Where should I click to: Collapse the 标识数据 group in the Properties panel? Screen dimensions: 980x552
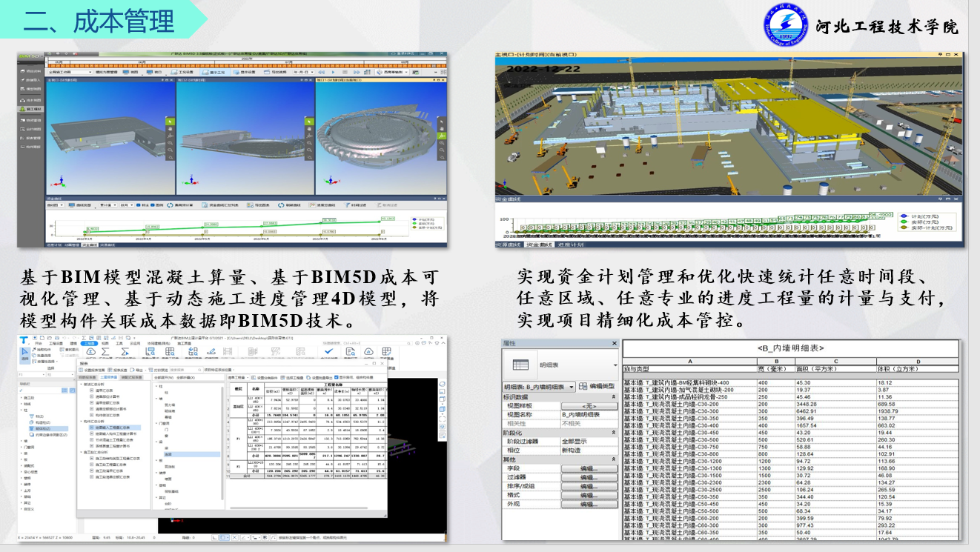615,398
